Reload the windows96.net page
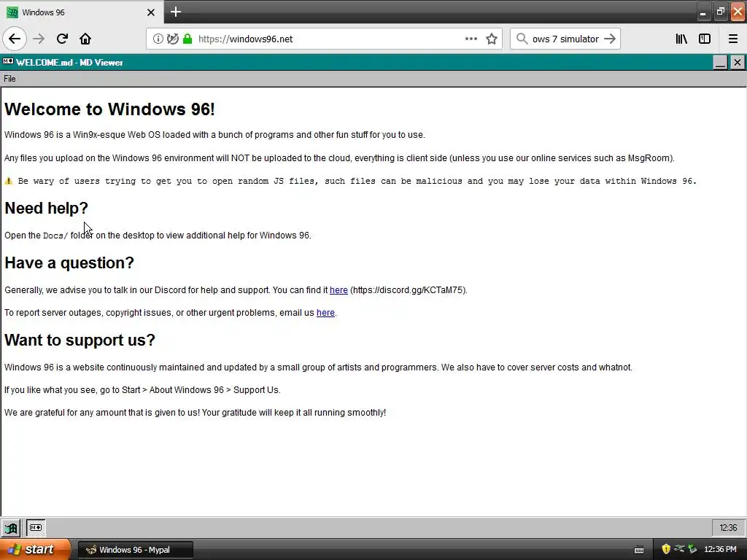Screen dimensions: 747x560 point(62,39)
